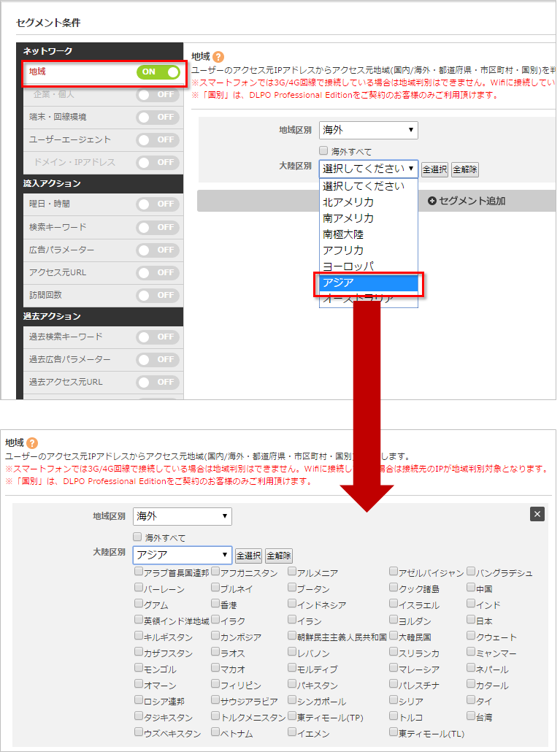Click 全解除 button next to アジア
The height and width of the screenshot is (752, 560).
point(279,556)
